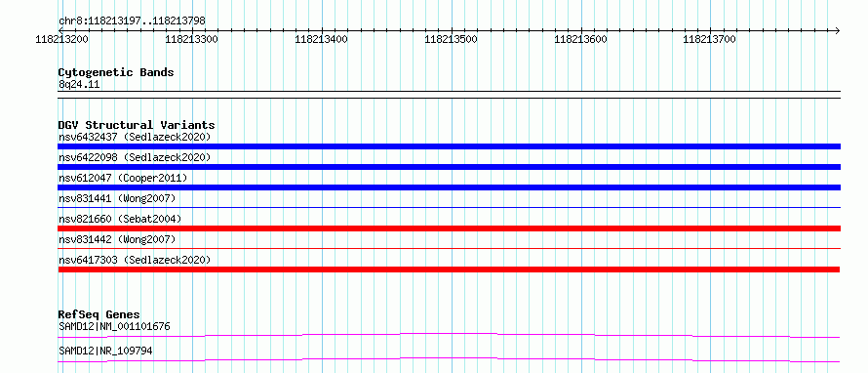Click the blue bar for nsv6422098

pyautogui.click(x=449, y=167)
